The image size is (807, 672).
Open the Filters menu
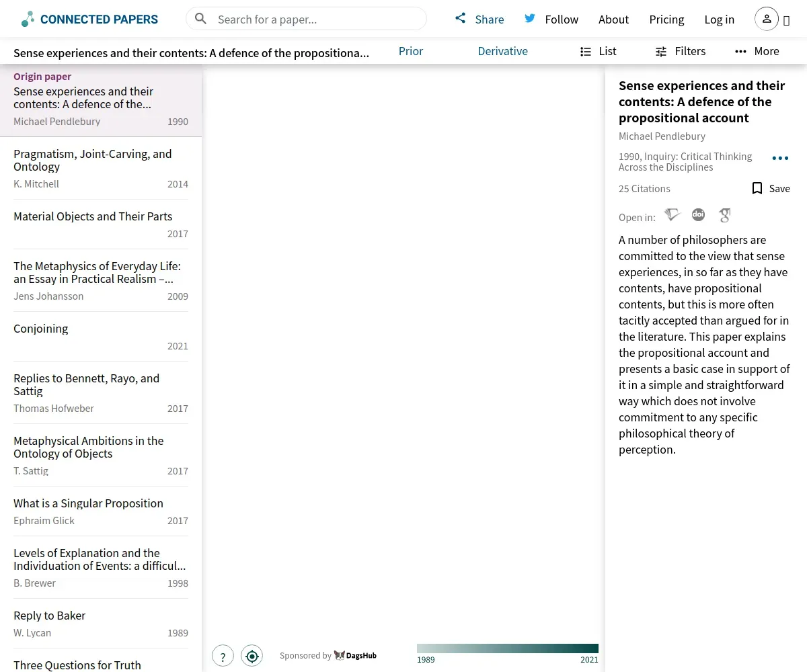click(x=681, y=51)
